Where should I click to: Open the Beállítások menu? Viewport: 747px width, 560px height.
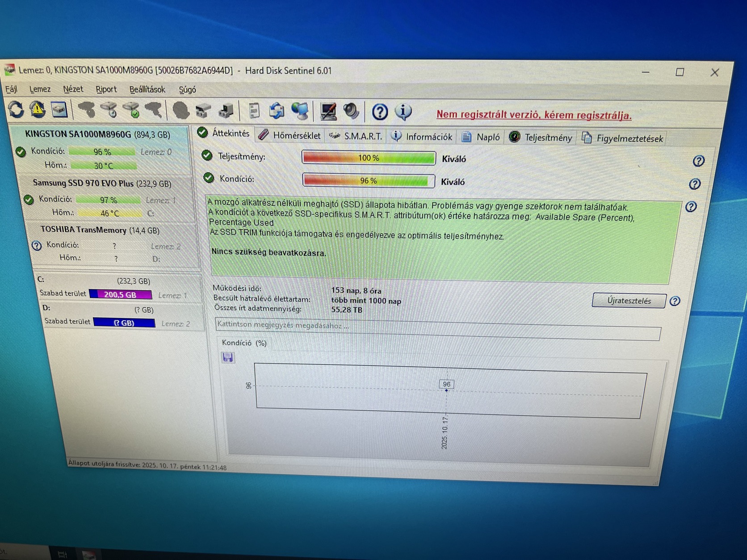coord(147,90)
